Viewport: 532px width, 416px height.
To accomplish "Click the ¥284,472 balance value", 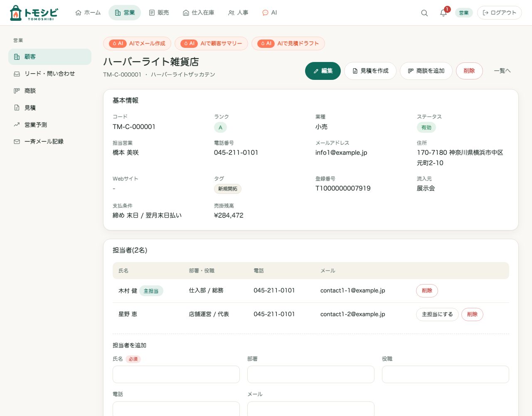I will (x=229, y=215).
